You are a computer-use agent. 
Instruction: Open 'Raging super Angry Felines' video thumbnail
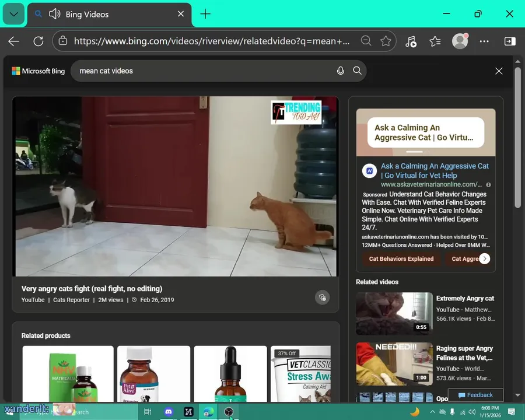tap(394, 364)
